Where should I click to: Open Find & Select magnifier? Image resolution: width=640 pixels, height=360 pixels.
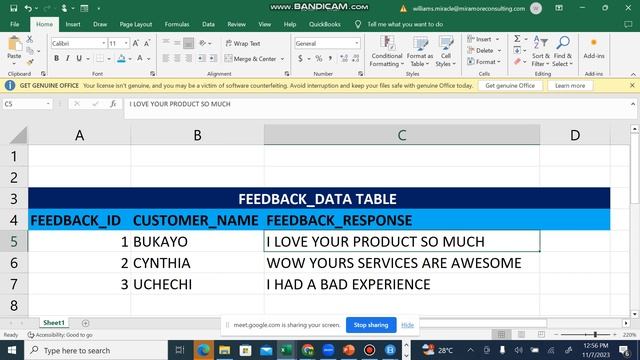(x=563, y=51)
